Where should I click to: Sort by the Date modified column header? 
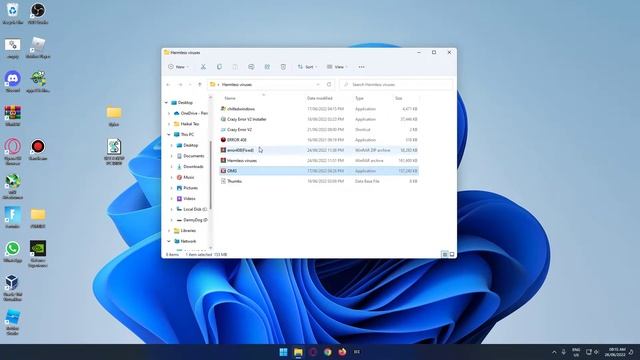[320, 98]
